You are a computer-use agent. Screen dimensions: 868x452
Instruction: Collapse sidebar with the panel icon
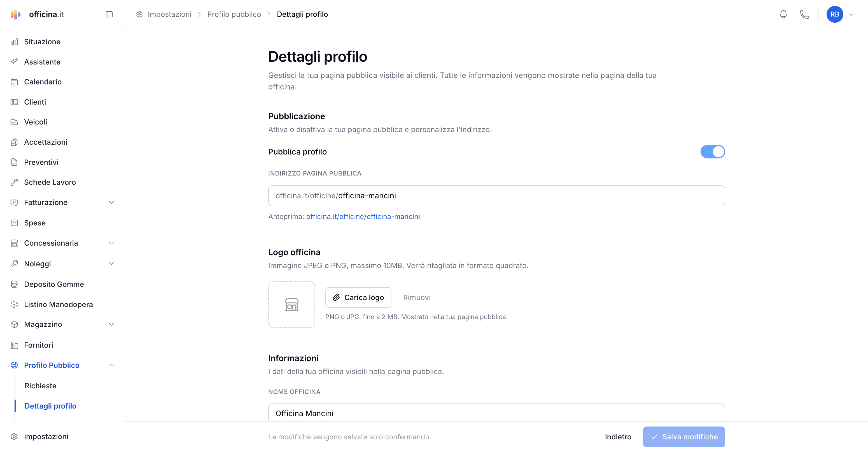pyautogui.click(x=109, y=14)
